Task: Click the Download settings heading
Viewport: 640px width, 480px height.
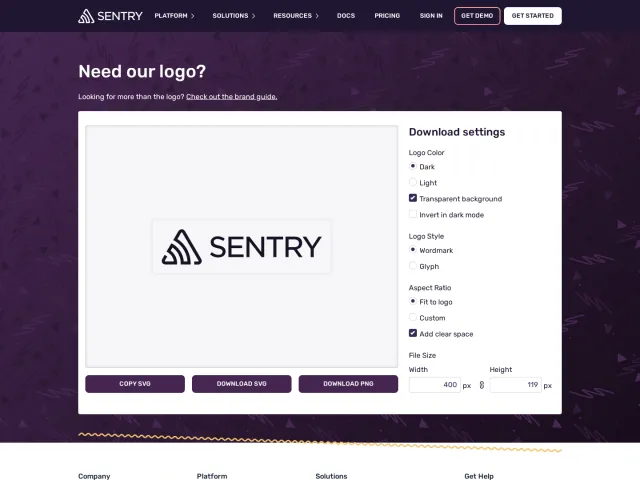Action: point(457,132)
